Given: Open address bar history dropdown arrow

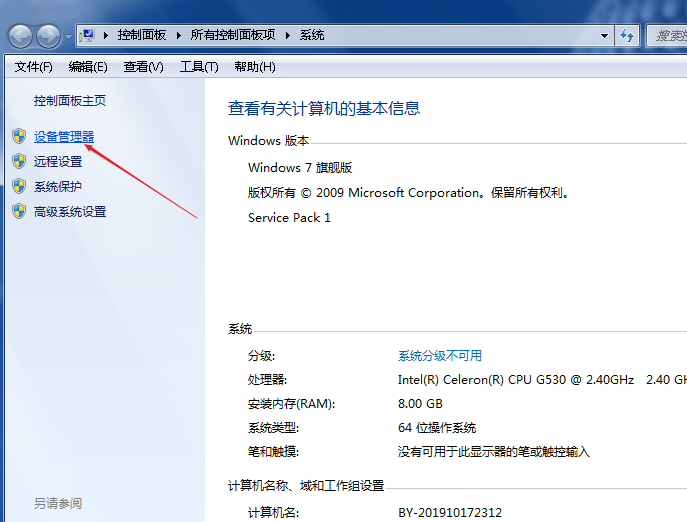Looking at the screenshot, I should point(604,36).
